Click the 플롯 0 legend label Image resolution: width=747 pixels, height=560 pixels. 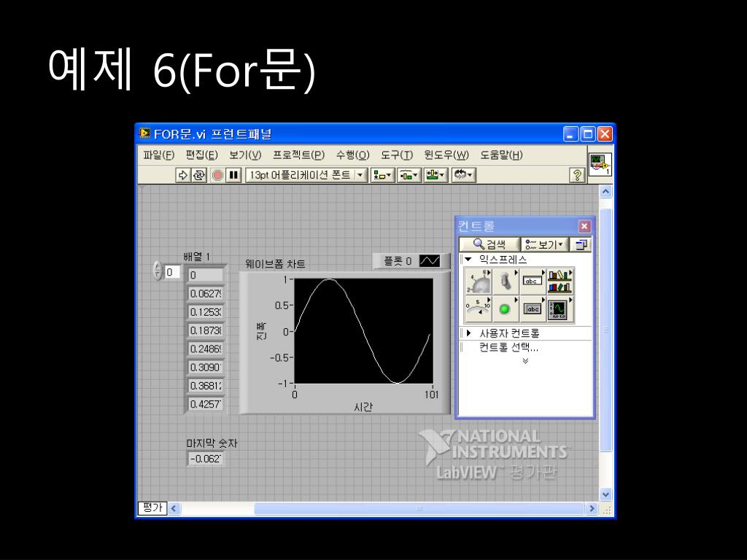point(398,261)
